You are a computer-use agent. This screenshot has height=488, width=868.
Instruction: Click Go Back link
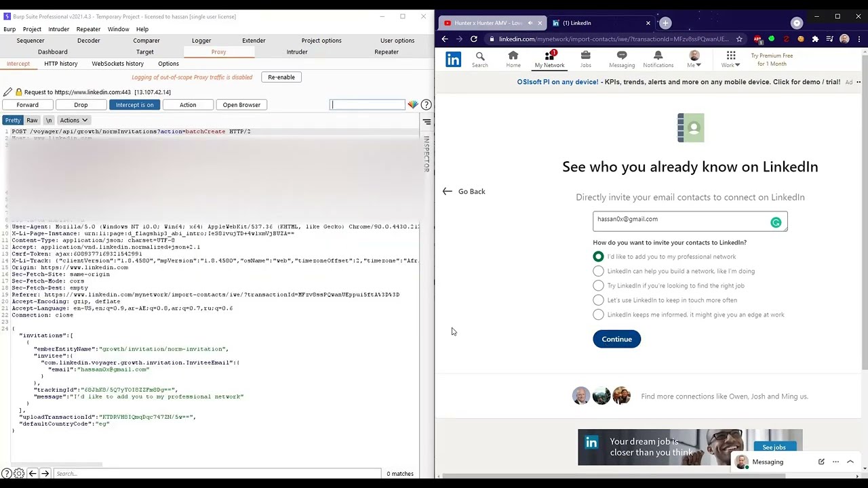464,191
